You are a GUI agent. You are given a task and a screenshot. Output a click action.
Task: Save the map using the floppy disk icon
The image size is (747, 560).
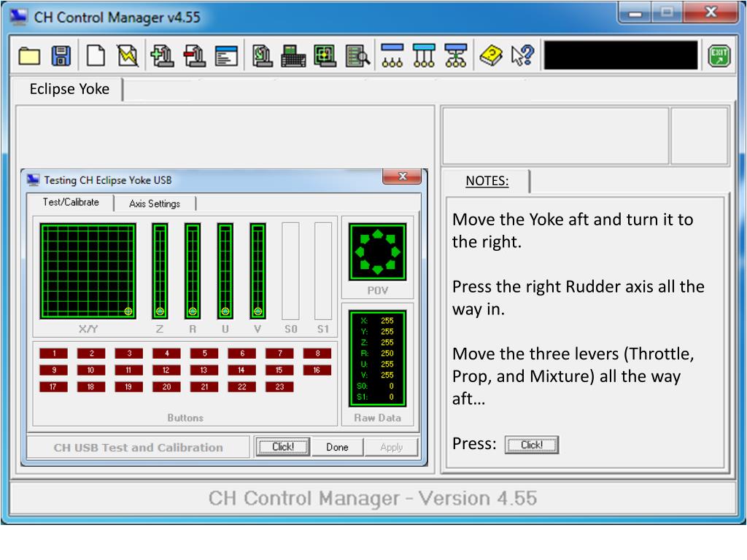(x=61, y=56)
